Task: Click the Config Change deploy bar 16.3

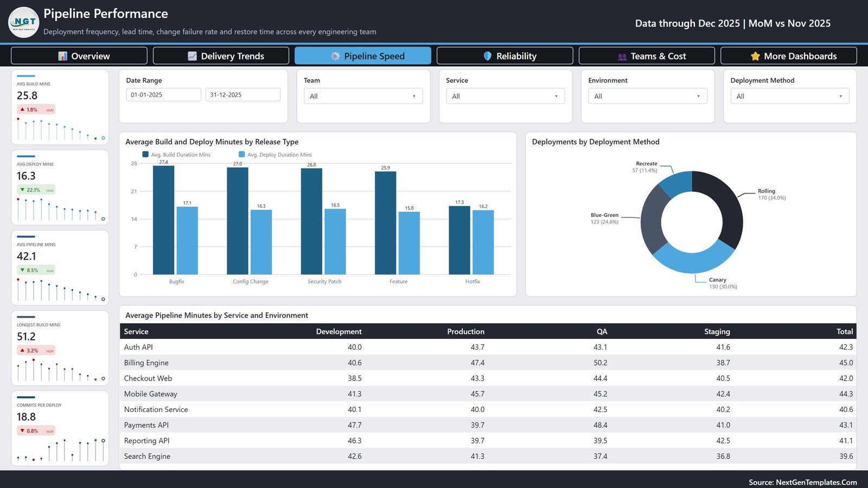Action: click(261, 242)
